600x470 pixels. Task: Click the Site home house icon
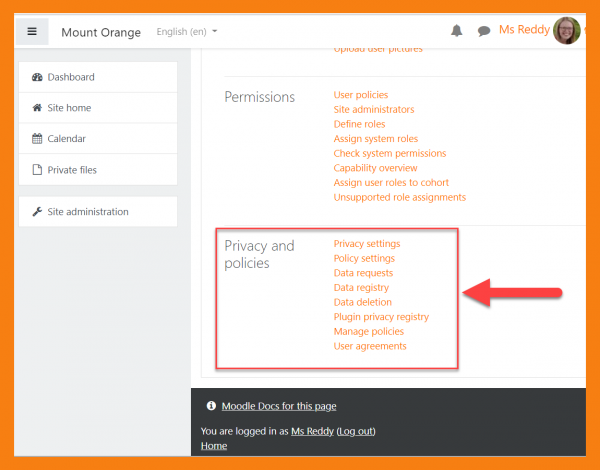[38, 108]
